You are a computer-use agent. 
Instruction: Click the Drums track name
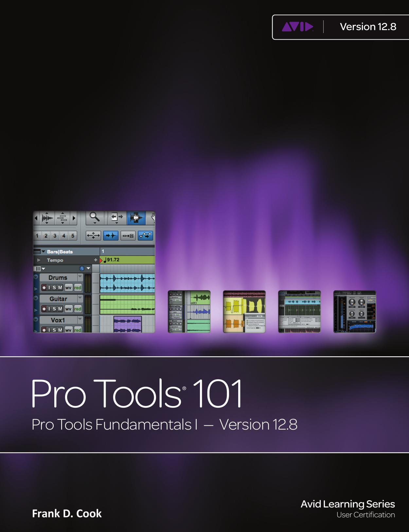(x=58, y=277)
